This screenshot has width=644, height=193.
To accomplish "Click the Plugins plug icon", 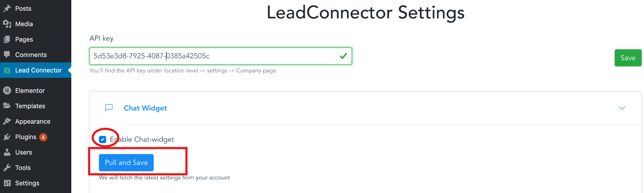I will (7, 137).
